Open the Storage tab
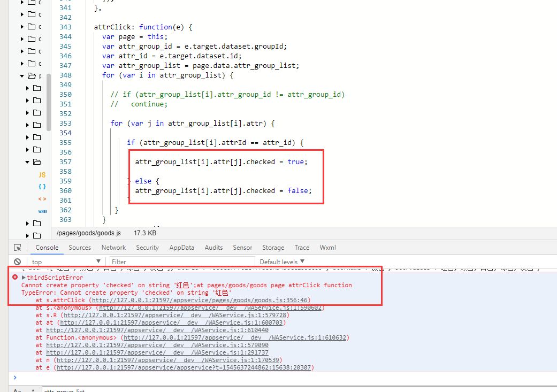 [273, 248]
